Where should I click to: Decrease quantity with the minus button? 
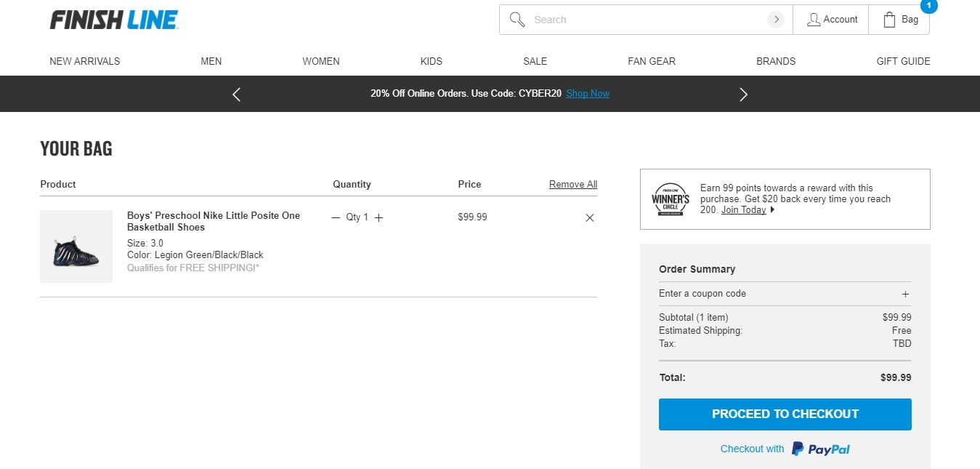(x=336, y=217)
